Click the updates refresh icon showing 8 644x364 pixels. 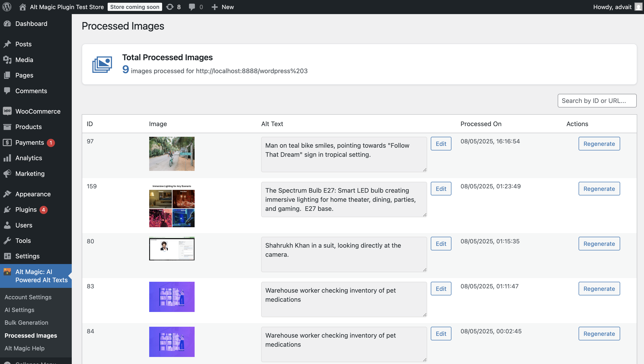tap(169, 7)
